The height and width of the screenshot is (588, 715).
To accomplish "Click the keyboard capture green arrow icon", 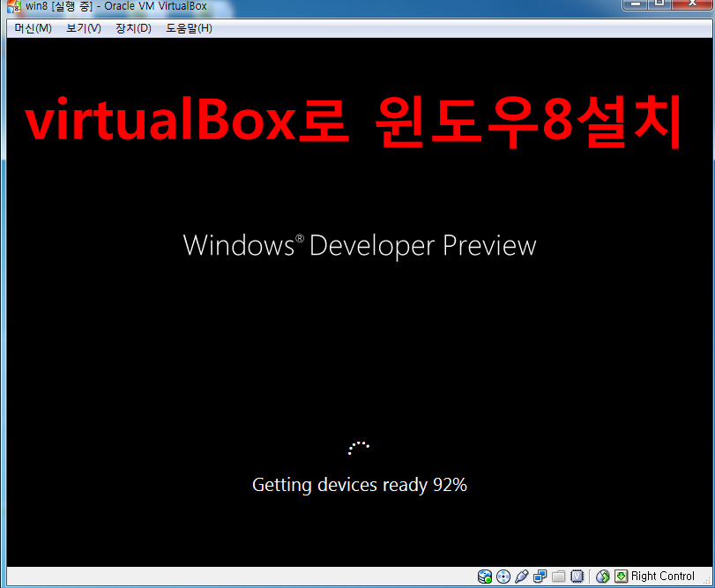I will pyautogui.click(x=621, y=577).
